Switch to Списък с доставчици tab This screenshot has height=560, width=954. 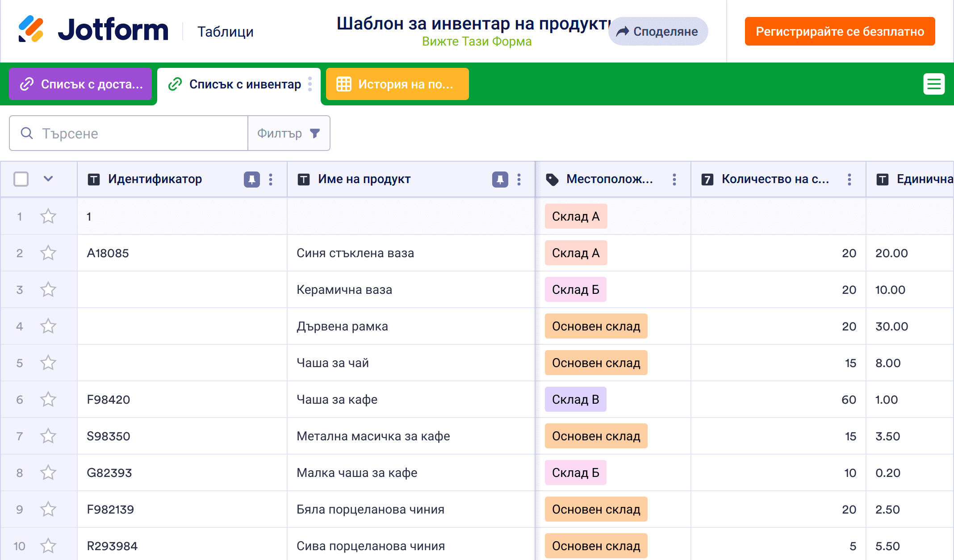tap(81, 84)
